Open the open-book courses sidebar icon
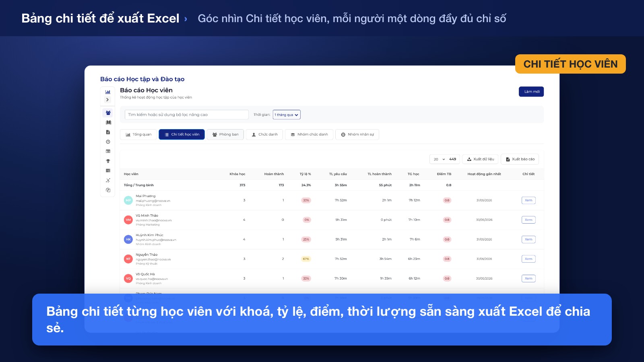The image size is (644, 362). (108, 122)
